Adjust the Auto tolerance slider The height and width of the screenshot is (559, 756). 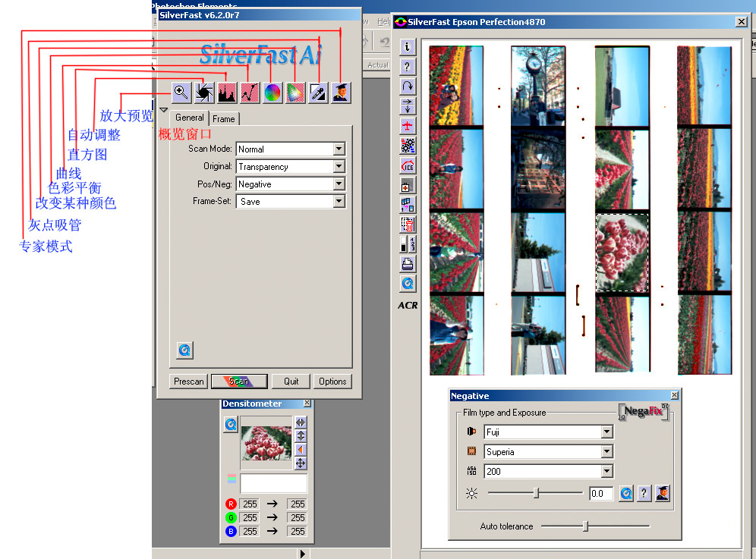tap(585, 526)
